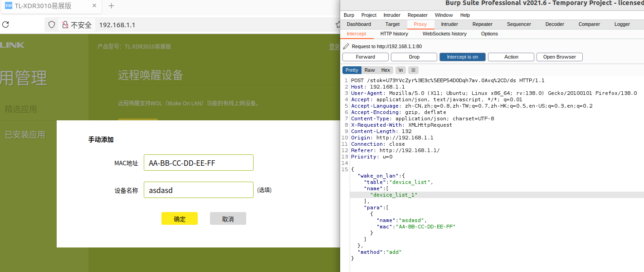644x272 pixels.
Task: Select the Pretty view tab
Action: (352, 70)
